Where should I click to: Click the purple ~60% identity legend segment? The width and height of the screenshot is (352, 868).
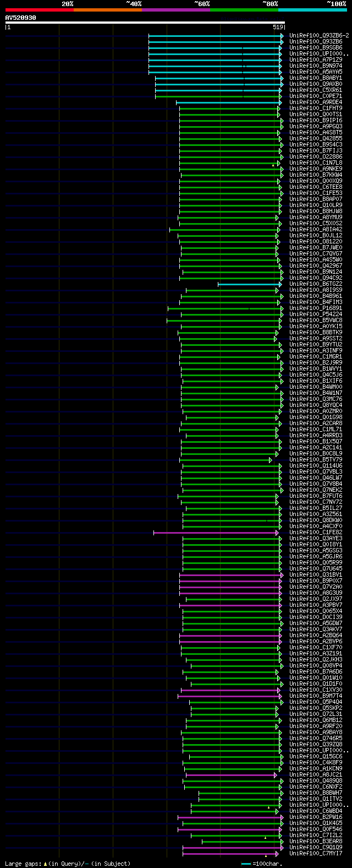point(175,9)
